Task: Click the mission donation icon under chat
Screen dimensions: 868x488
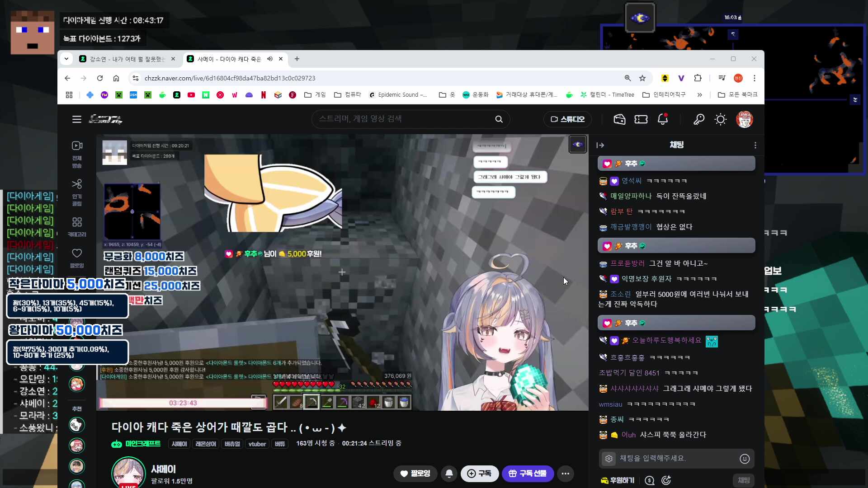Action: point(666,480)
